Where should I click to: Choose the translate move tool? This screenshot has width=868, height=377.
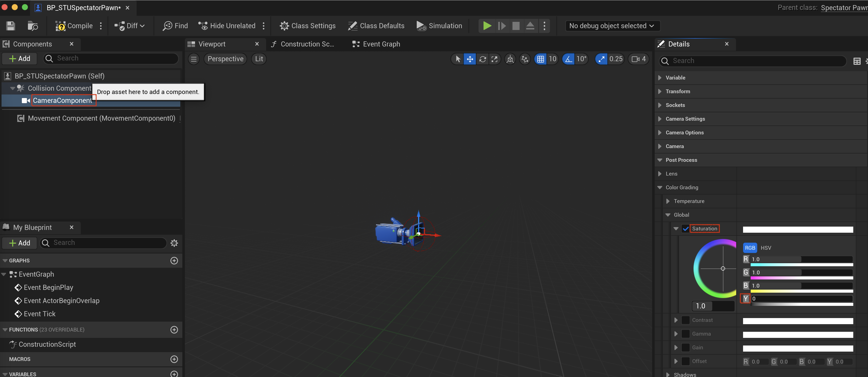(x=470, y=59)
